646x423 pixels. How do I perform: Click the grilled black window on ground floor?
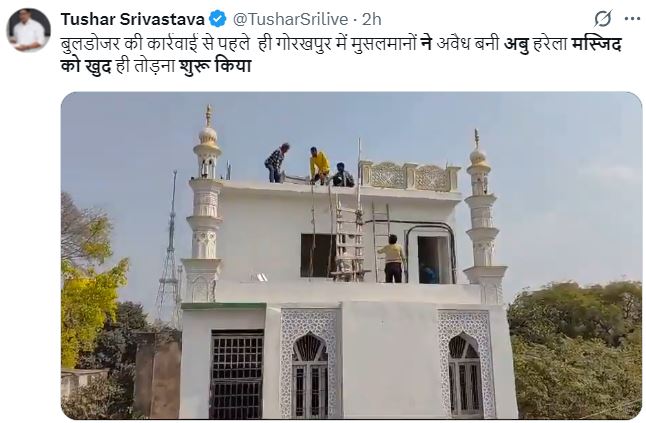pos(237,374)
